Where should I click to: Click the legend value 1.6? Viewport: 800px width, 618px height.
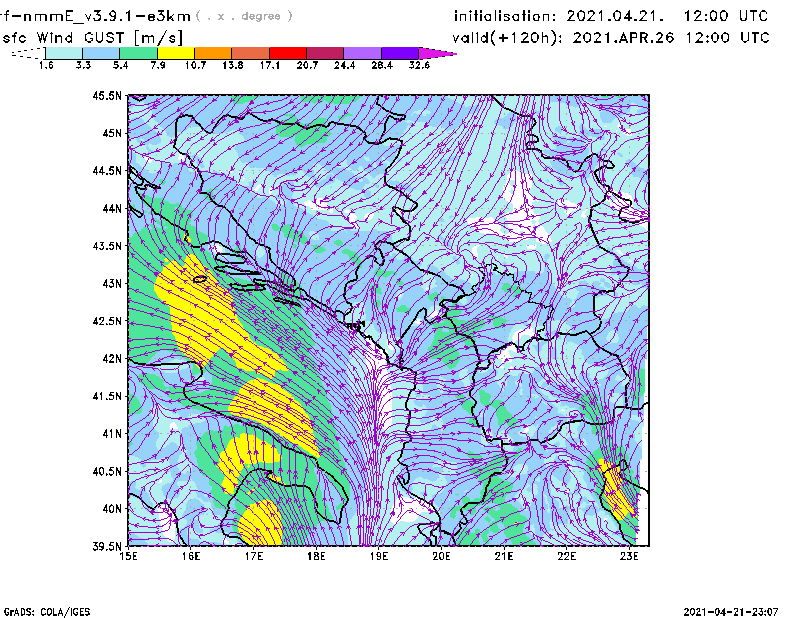(46, 65)
